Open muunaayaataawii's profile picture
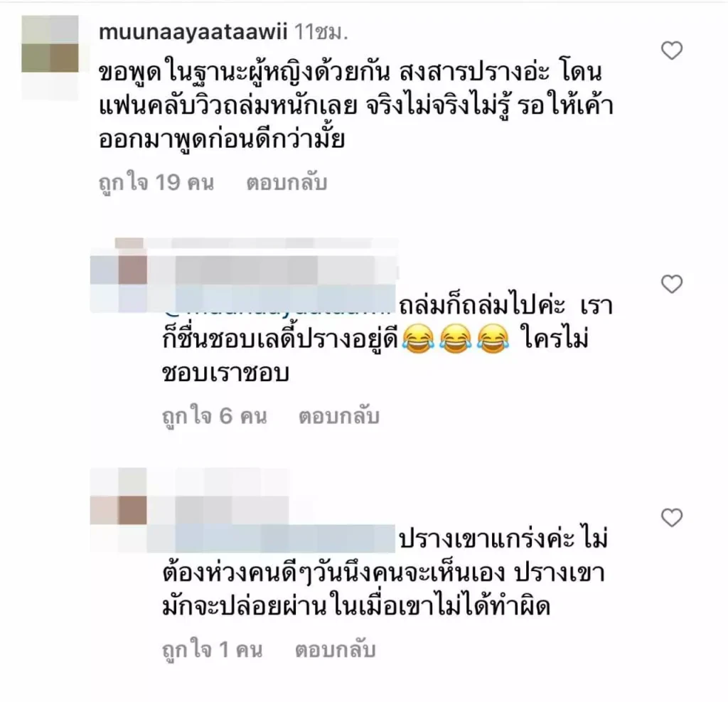The height and width of the screenshot is (702, 728). [x=50, y=58]
